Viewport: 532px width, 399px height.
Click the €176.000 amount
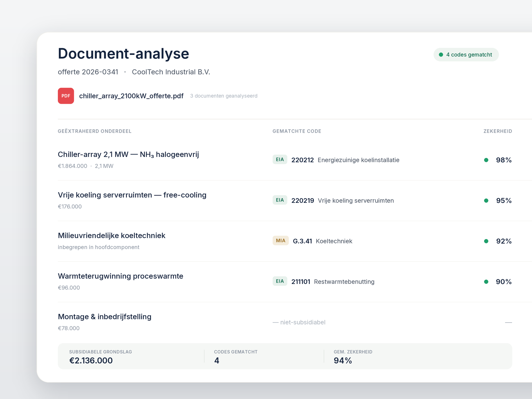coord(70,206)
